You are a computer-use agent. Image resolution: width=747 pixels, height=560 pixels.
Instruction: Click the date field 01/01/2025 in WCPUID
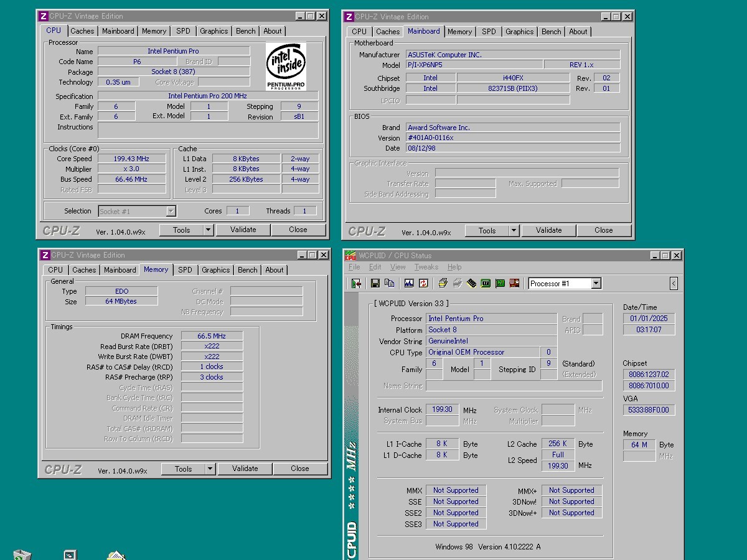pos(649,319)
